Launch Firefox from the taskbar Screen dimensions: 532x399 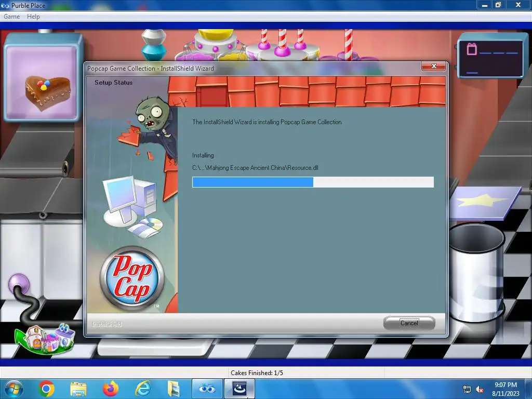[111, 389]
